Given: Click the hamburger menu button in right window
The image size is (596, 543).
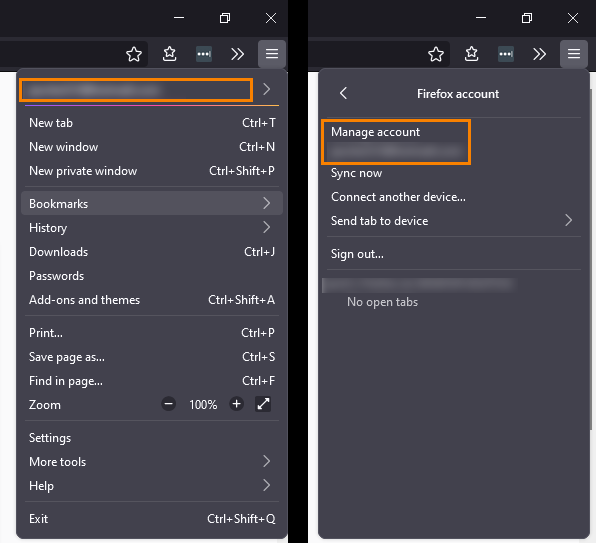Looking at the screenshot, I should coord(574,54).
